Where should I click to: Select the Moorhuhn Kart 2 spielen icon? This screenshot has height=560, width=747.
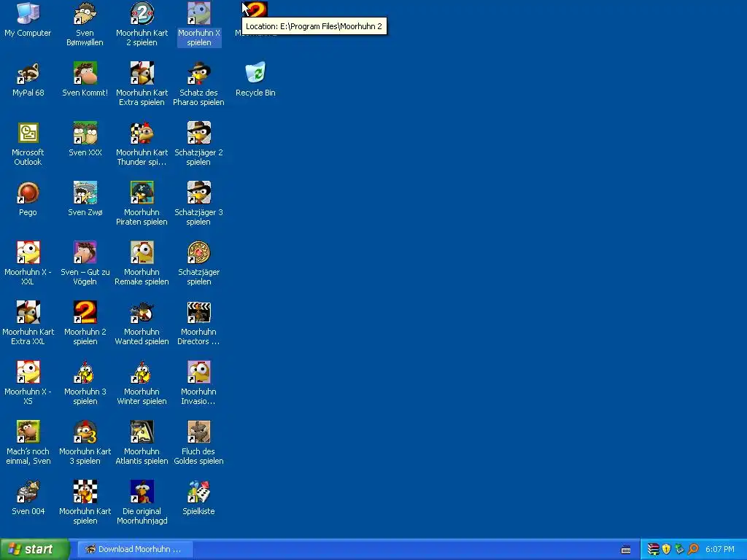142,14
